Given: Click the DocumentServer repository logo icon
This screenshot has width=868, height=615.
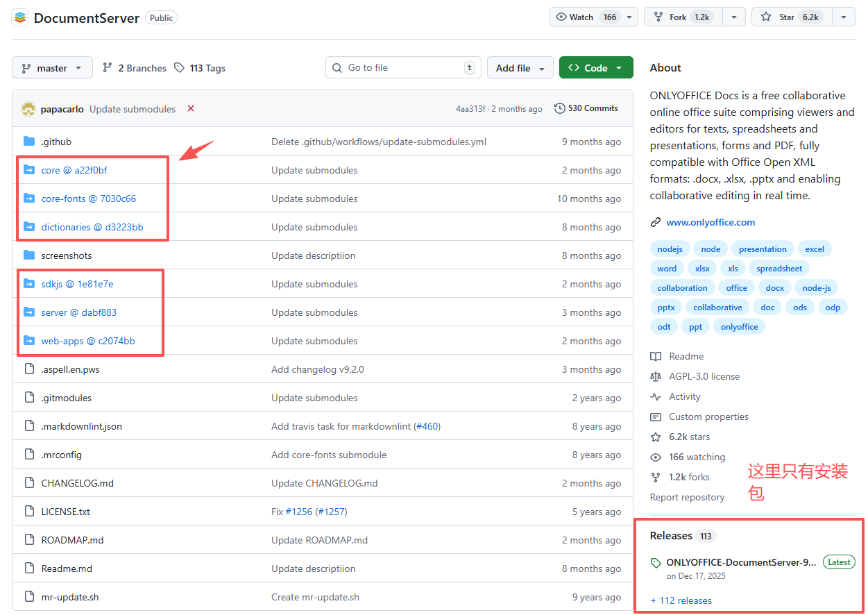Looking at the screenshot, I should click(x=20, y=17).
